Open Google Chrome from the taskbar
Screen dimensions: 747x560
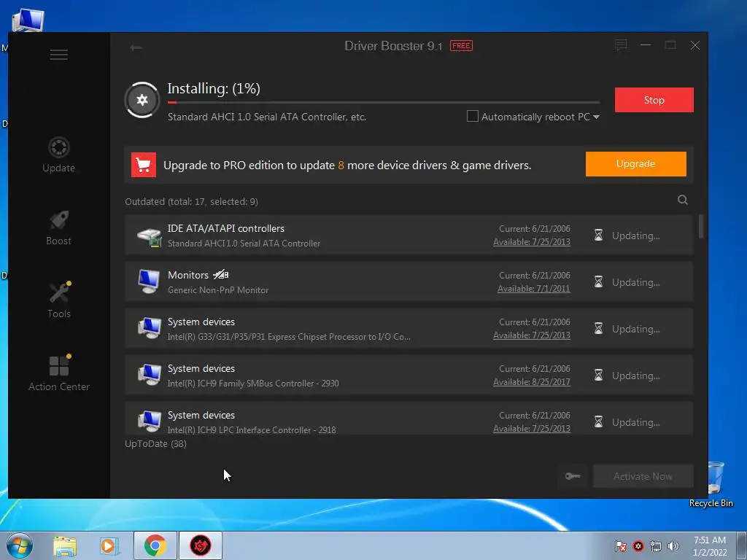155,545
